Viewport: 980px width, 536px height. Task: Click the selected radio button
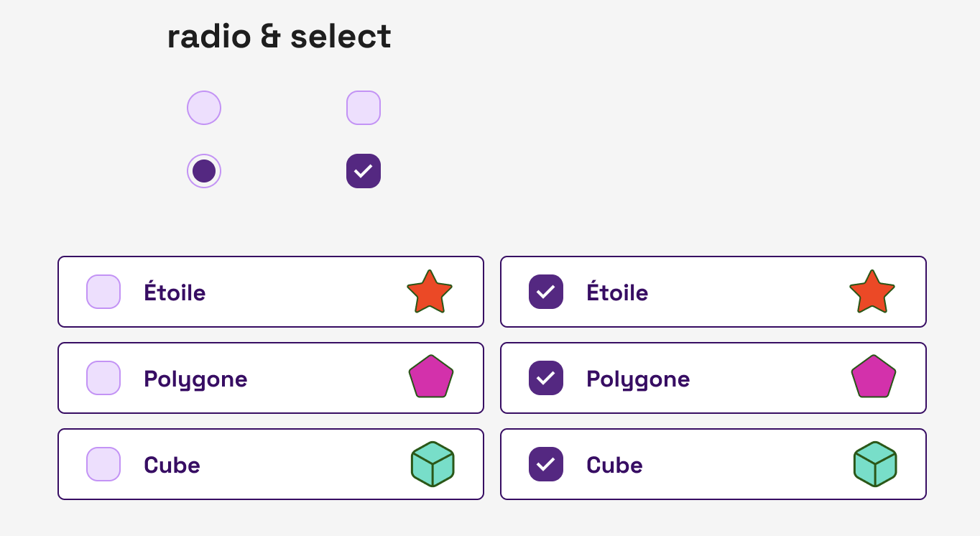point(204,171)
